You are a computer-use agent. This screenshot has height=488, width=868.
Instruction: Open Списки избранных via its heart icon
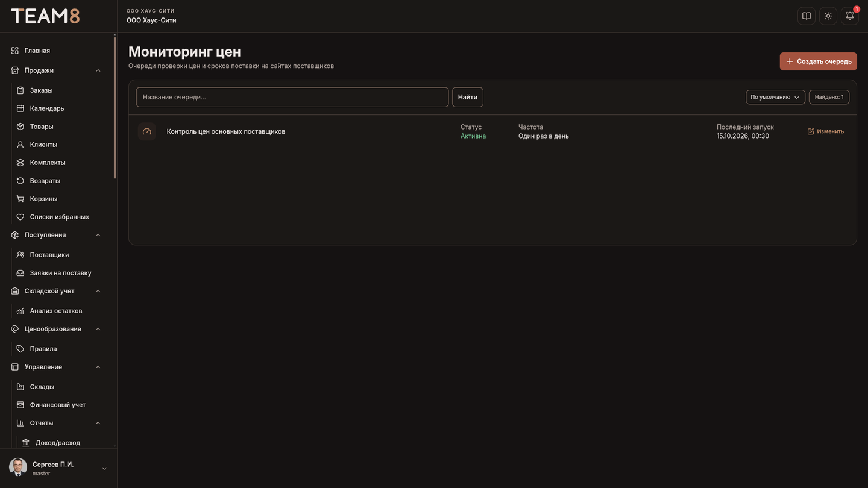(20, 217)
